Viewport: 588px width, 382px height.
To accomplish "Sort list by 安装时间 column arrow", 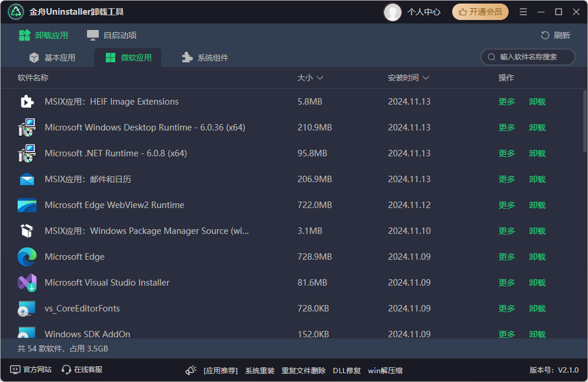I will [426, 78].
